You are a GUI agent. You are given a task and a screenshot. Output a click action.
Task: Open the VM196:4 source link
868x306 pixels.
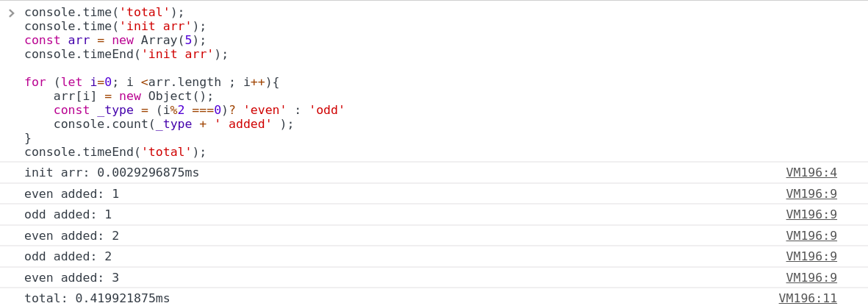(x=811, y=173)
